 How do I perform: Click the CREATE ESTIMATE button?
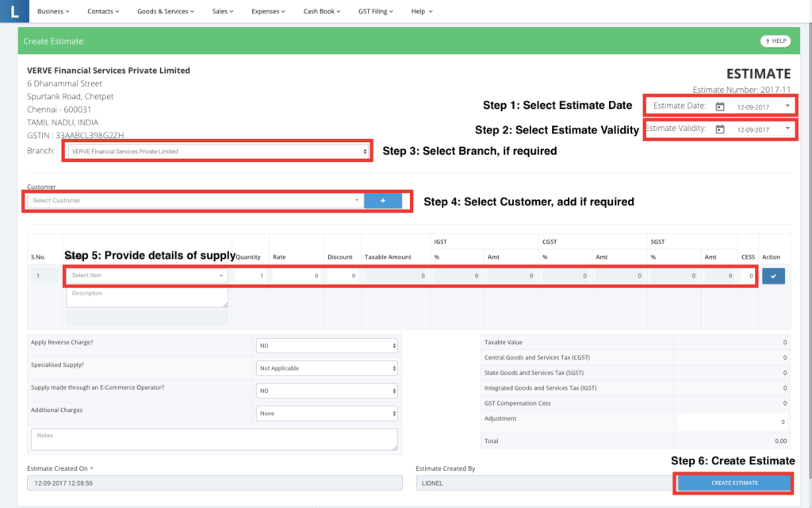click(x=733, y=483)
